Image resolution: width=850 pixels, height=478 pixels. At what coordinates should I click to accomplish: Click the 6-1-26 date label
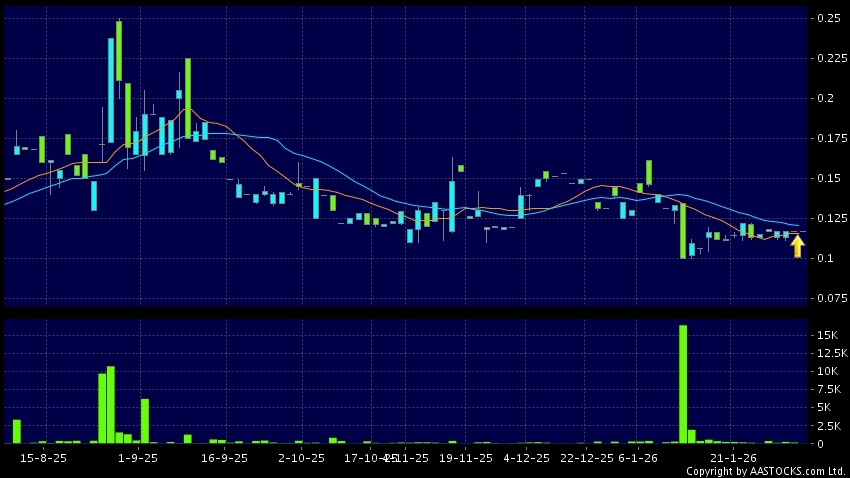tap(638, 457)
